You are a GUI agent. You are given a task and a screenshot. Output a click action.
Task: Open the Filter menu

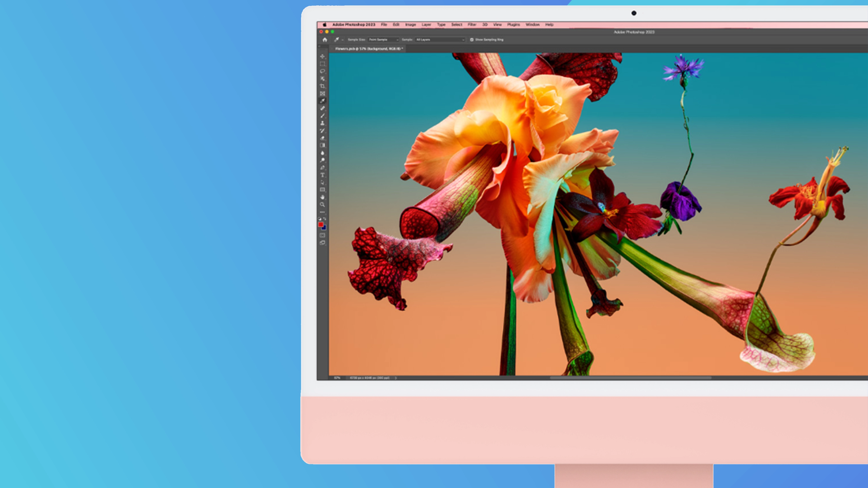click(x=472, y=25)
